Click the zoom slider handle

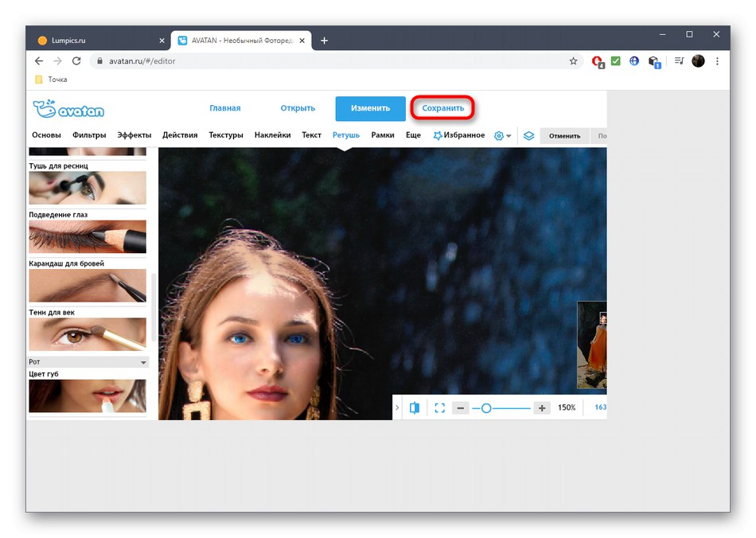(x=486, y=408)
